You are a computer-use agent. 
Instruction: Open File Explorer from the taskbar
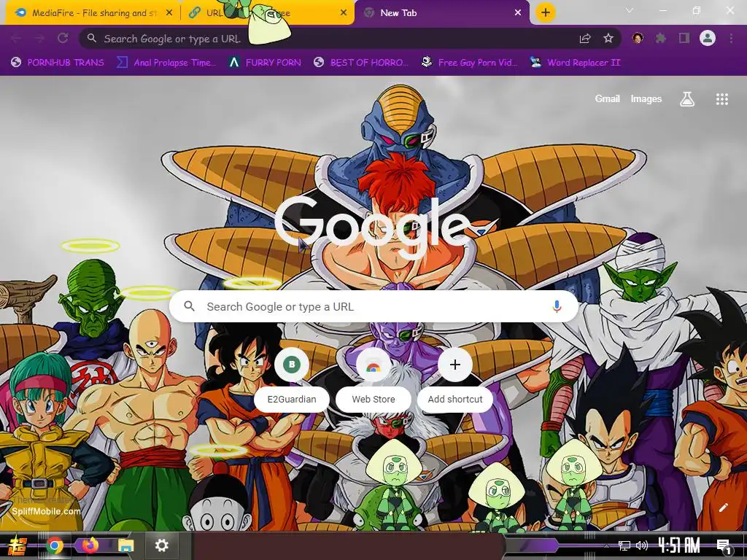(x=125, y=545)
